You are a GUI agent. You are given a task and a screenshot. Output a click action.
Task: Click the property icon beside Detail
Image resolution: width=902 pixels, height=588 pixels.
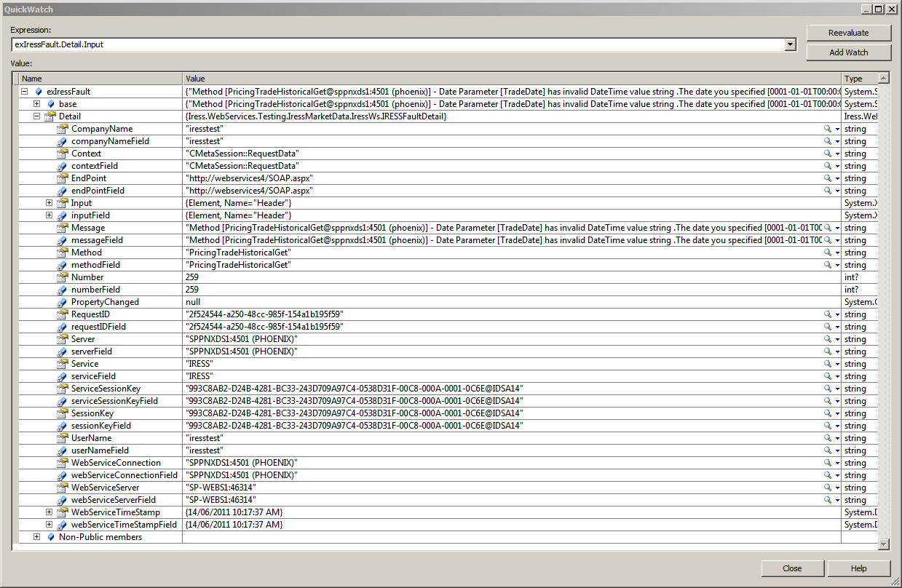tap(50, 116)
